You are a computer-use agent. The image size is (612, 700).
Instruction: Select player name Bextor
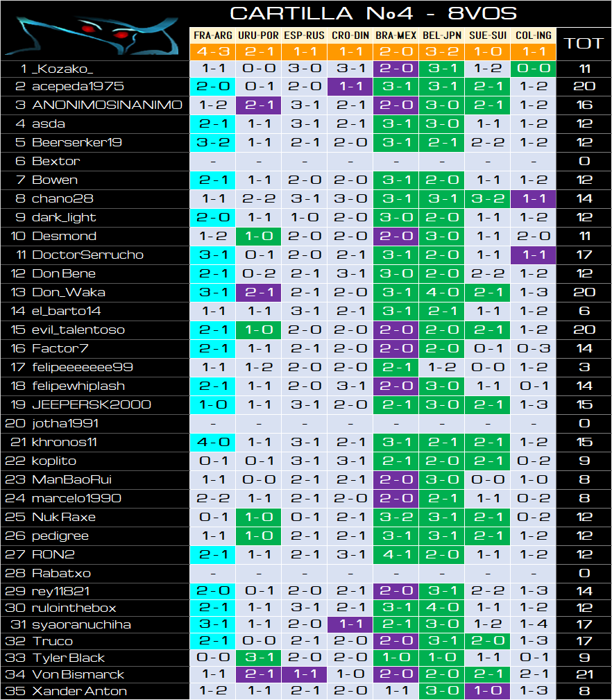[x=56, y=161]
